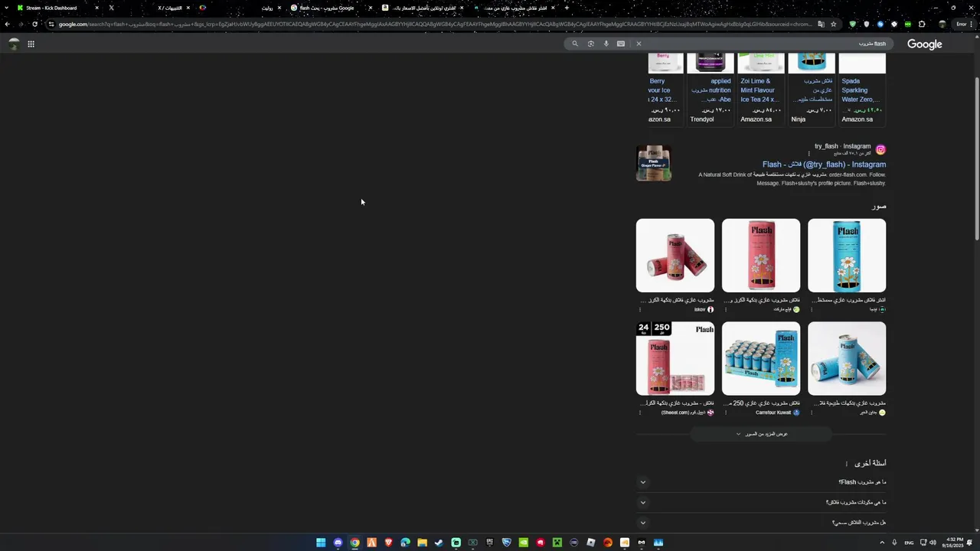Open Roblox from the taskbar
The image size is (980, 551).
click(x=590, y=543)
